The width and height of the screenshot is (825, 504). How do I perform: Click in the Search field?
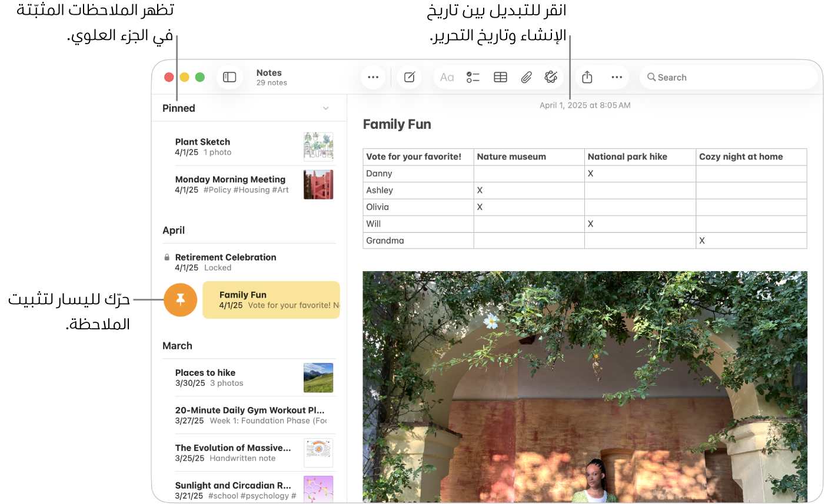(730, 77)
